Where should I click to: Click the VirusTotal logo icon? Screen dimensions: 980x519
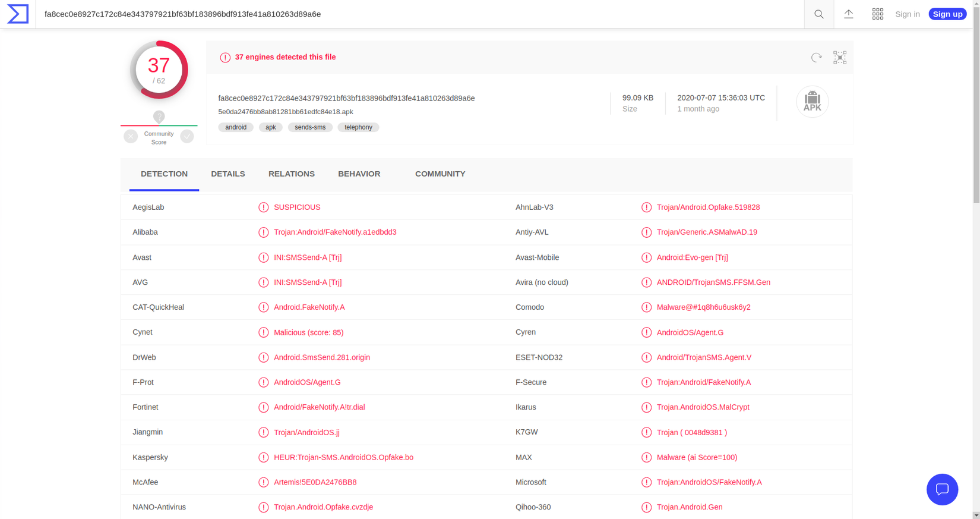point(18,14)
